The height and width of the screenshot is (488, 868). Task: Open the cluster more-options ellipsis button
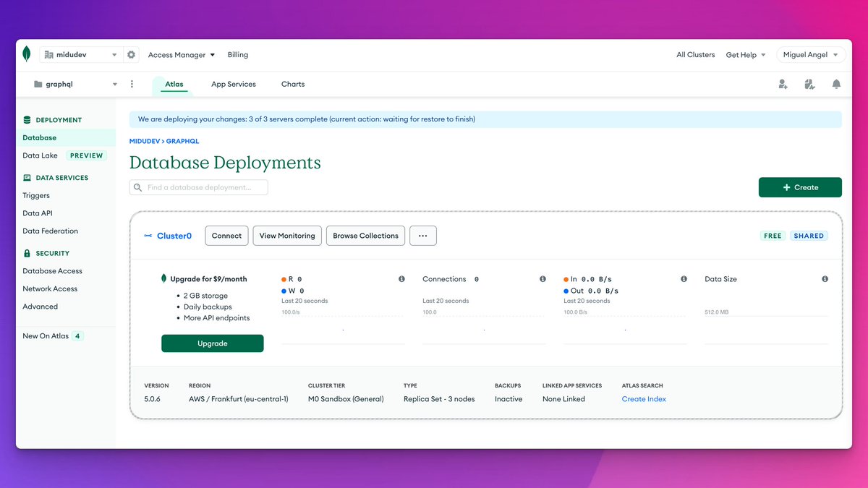(423, 236)
